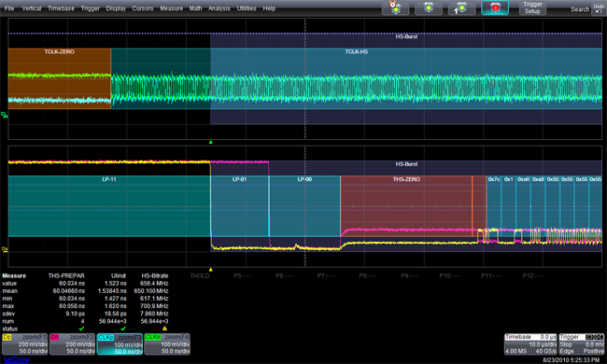The height and width of the screenshot is (364, 607).
Task: Open Trigger Setup
Action: 532,7
